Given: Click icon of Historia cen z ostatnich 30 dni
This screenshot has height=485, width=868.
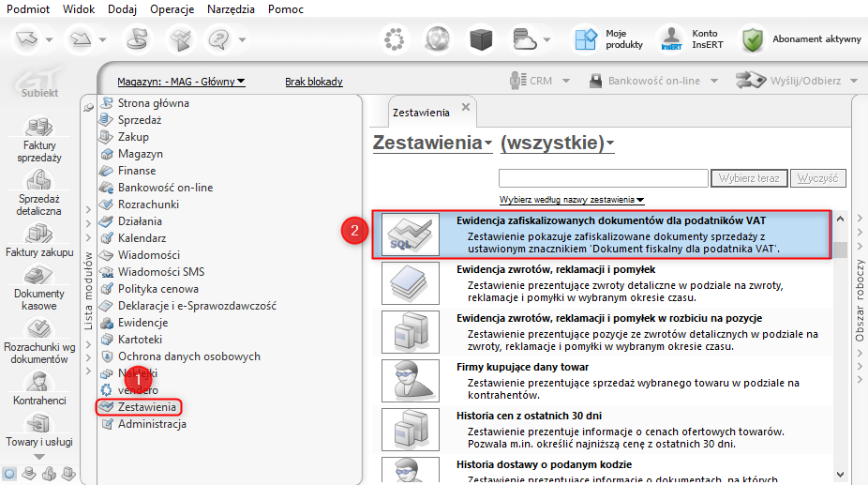Looking at the screenshot, I should pos(411,430).
